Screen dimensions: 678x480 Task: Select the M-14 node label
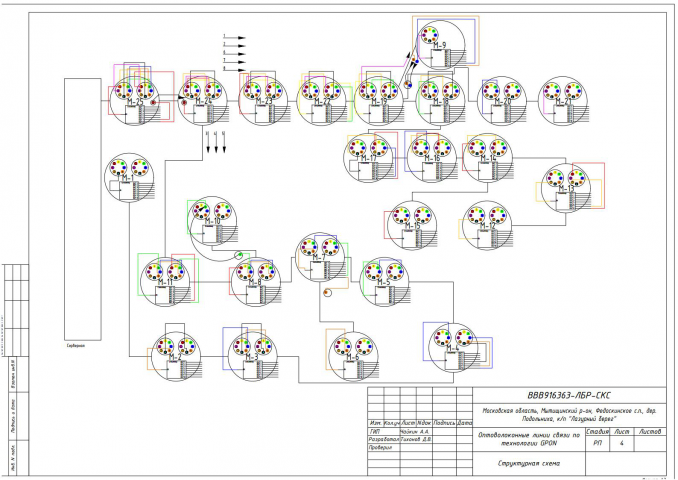[488, 159]
